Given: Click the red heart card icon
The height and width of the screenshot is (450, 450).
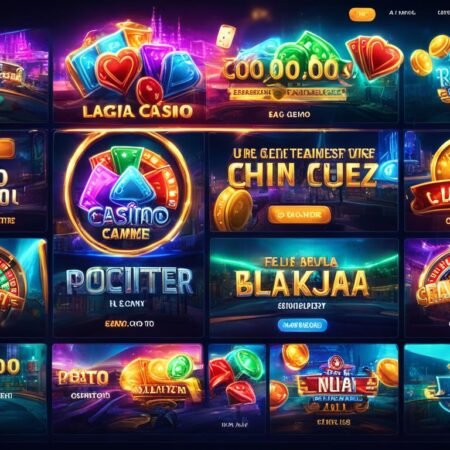Looking at the screenshot, I should tap(374, 57).
